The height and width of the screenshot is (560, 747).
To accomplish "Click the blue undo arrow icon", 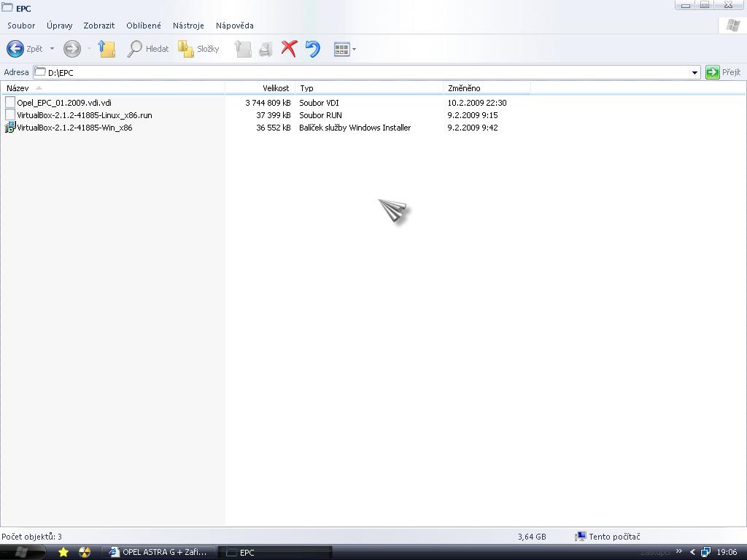I will (x=312, y=49).
